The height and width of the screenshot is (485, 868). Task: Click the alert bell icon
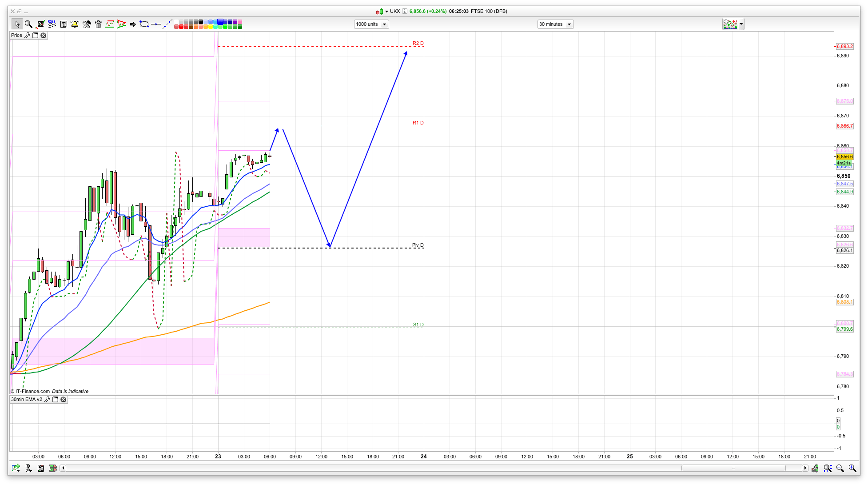click(x=75, y=24)
